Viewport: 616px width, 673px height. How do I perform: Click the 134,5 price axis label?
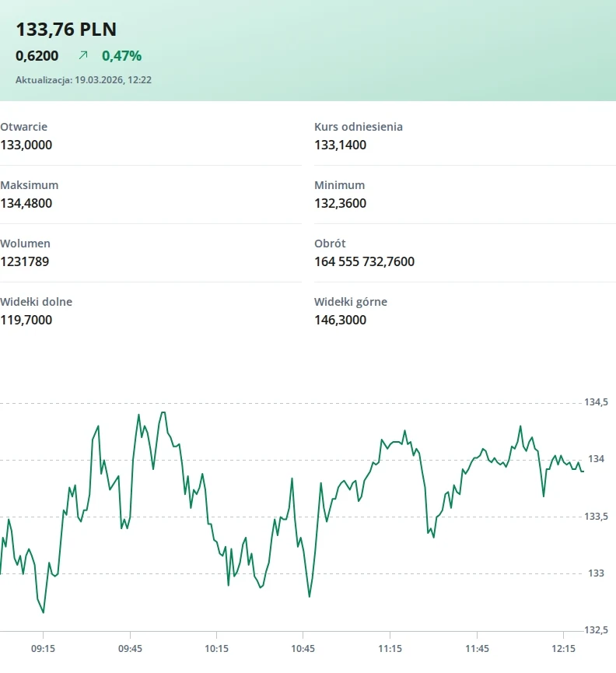click(595, 402)
